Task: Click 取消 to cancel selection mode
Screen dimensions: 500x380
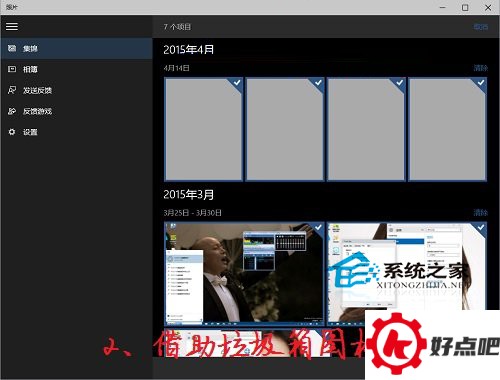Action: [481, 27]
